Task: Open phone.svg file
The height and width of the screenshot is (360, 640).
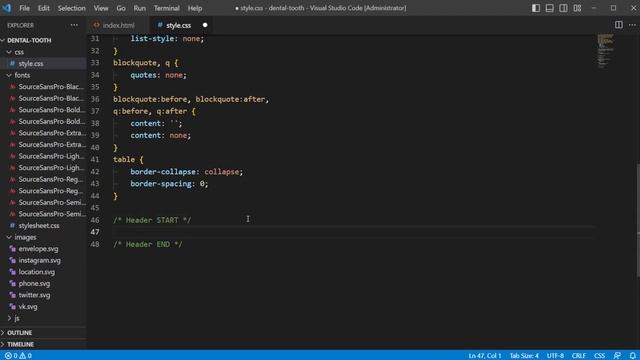Action: point(34,283)
